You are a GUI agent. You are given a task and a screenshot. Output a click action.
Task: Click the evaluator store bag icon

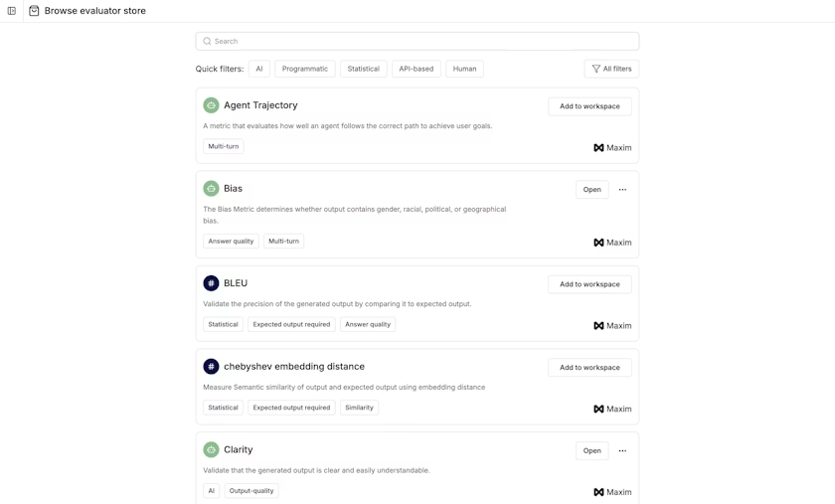34,11
